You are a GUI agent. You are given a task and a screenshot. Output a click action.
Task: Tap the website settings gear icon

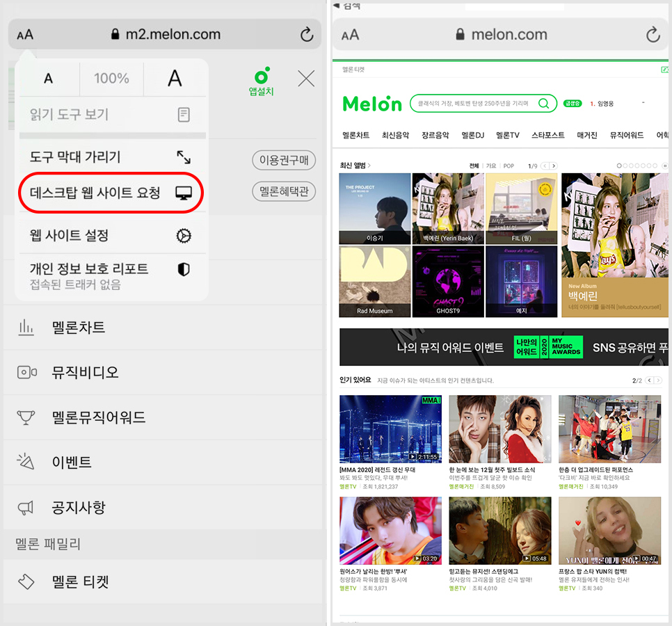(184, 236)
